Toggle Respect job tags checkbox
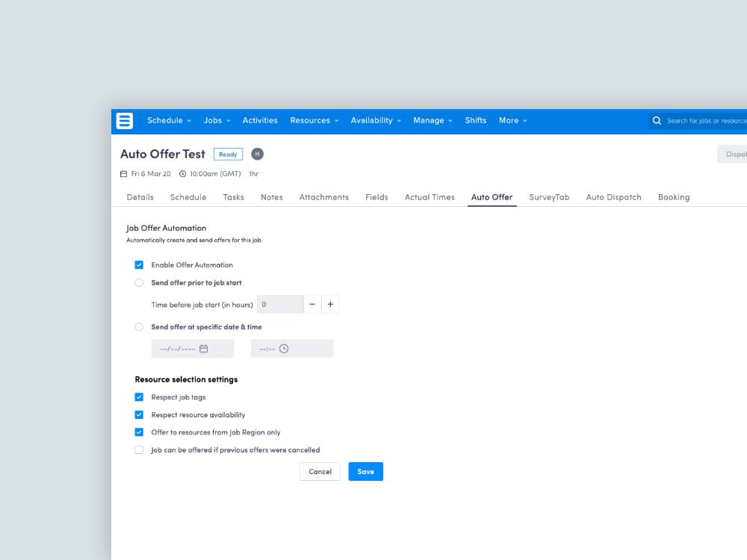This screenshot has width=747, height=560. (x=139, y=397)
